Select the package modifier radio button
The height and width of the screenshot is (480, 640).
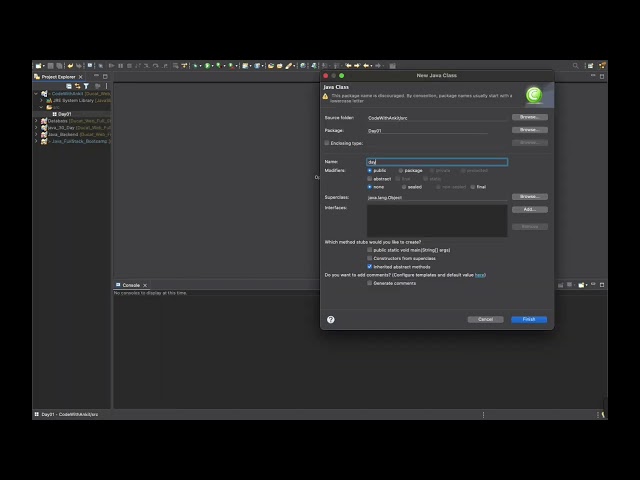[401, 171]
